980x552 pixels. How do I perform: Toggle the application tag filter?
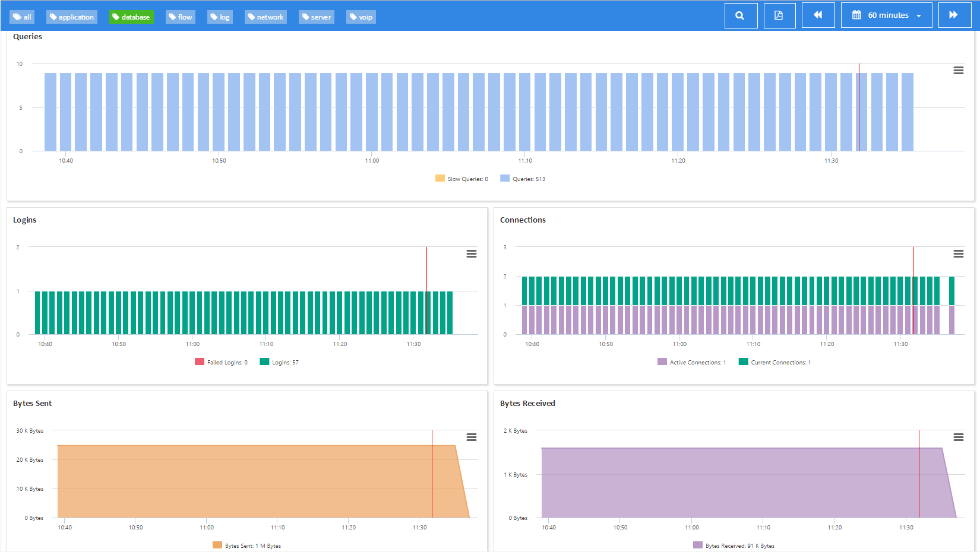coord(71,17)
